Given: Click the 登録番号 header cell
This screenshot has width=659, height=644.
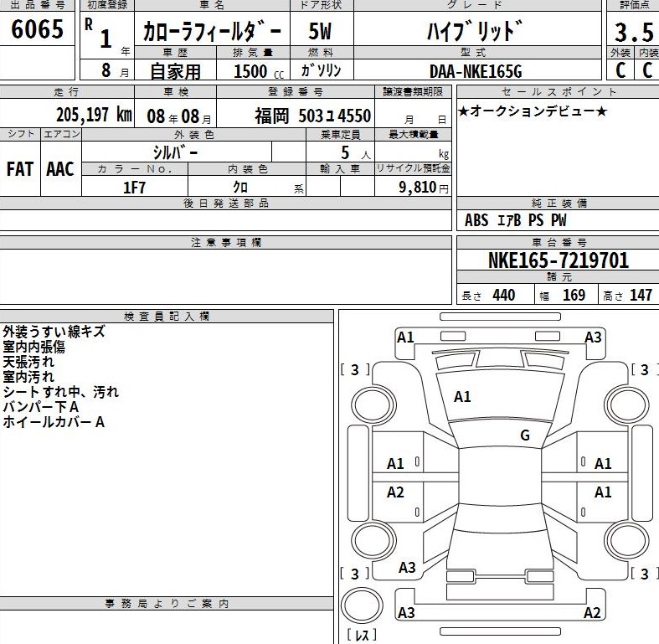Looking at the screenshot, I should (x=296, y=91).
